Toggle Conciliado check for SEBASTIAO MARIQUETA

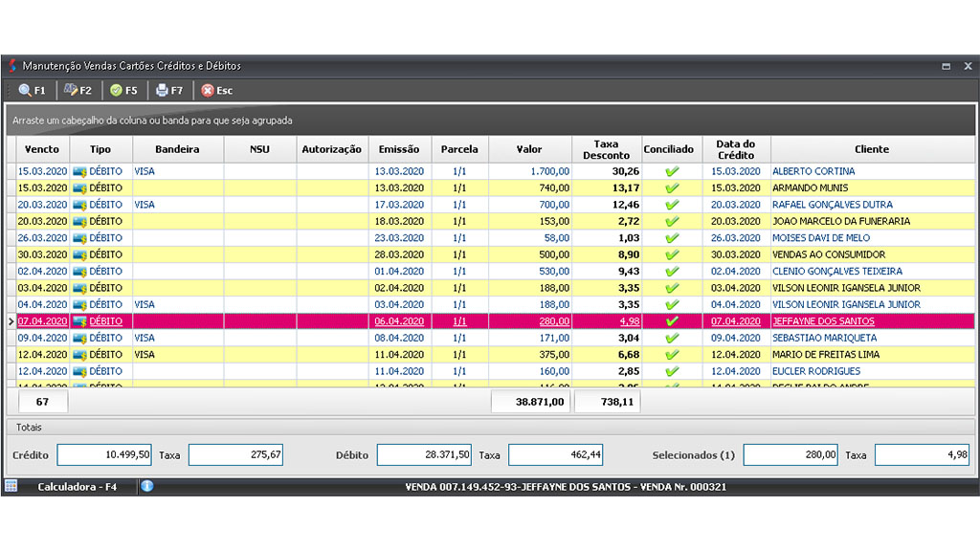(x=672, y=338)
